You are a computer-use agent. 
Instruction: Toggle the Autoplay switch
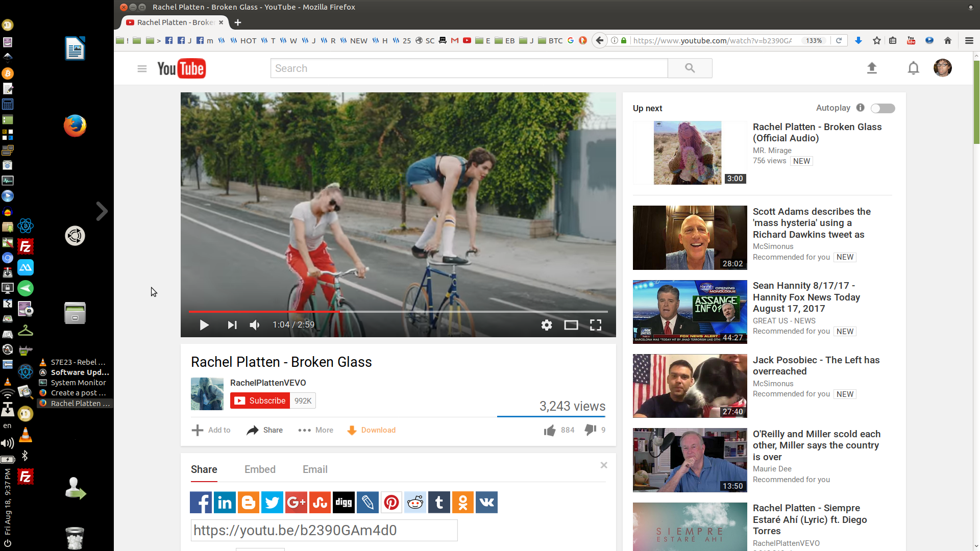[883, 108]
